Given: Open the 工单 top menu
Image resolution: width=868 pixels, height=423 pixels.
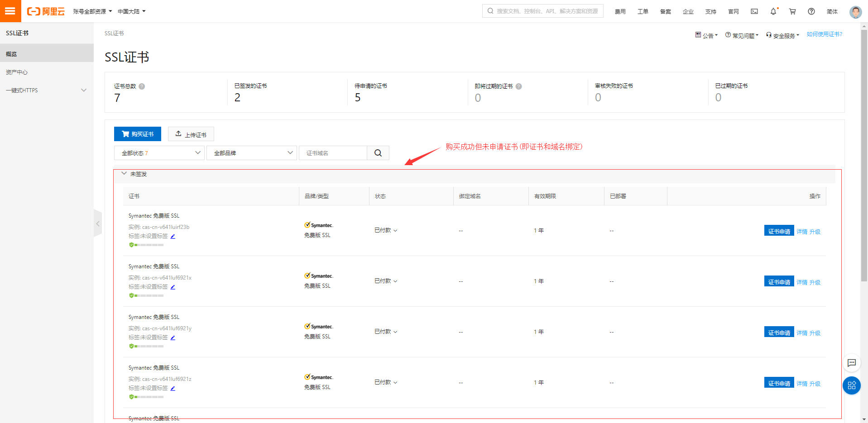Looking at the screenshot, I should click(643, 11).
